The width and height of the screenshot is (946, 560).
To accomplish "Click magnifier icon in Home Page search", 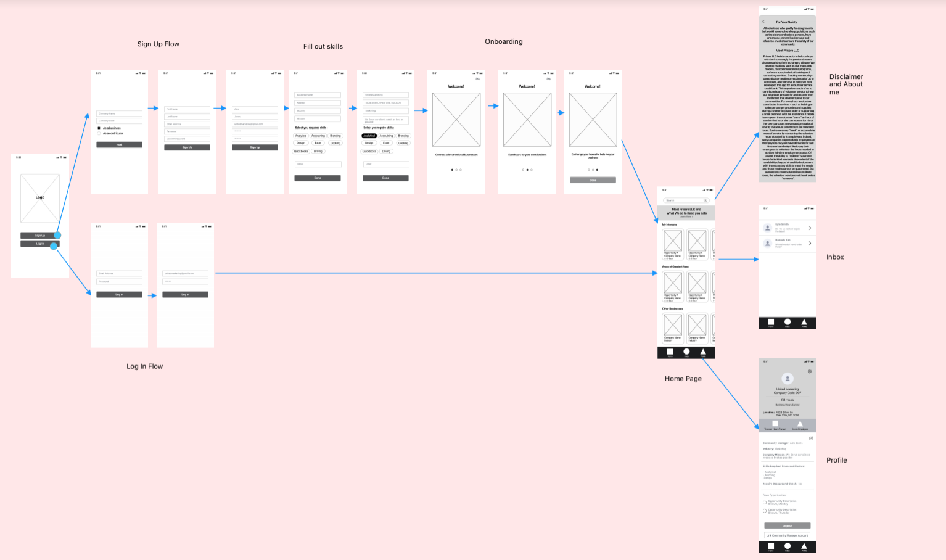I will [x=705, y=200].
